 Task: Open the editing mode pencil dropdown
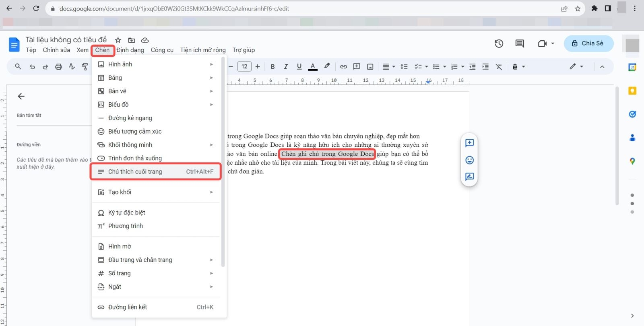[x=576, y=67]
